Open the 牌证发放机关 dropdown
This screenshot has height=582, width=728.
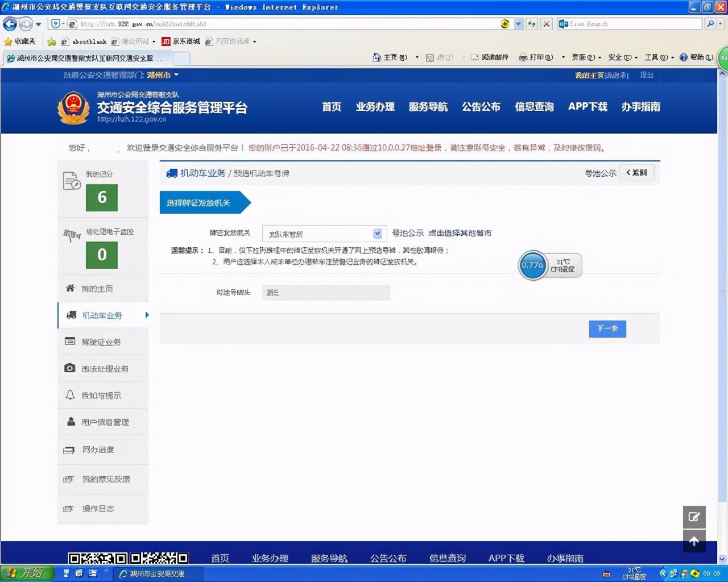[324, 234]
